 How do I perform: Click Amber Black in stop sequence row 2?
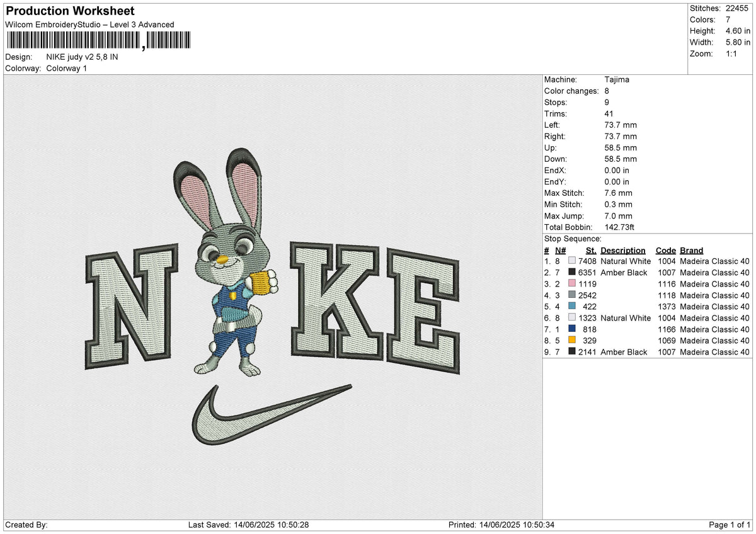click(624, 273)
